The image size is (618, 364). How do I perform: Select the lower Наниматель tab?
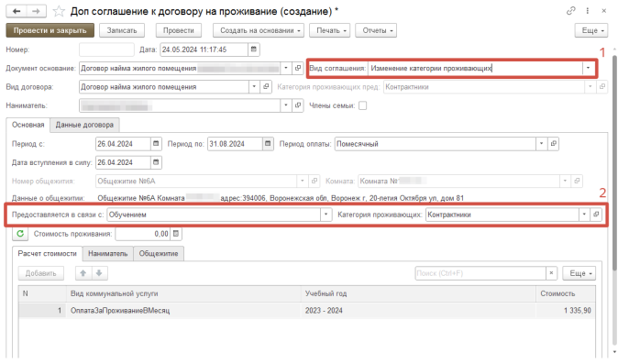pyautogui.click(x=107, y=253)
